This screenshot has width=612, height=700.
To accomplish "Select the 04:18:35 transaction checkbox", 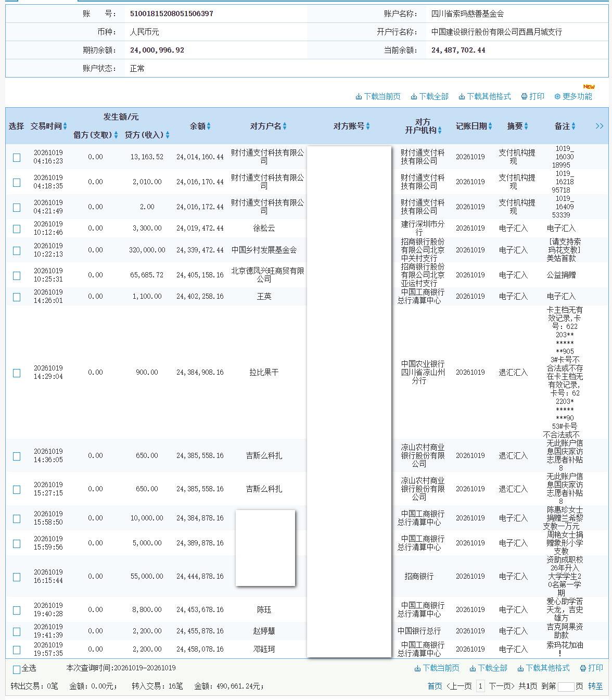I will coord(17,182).
